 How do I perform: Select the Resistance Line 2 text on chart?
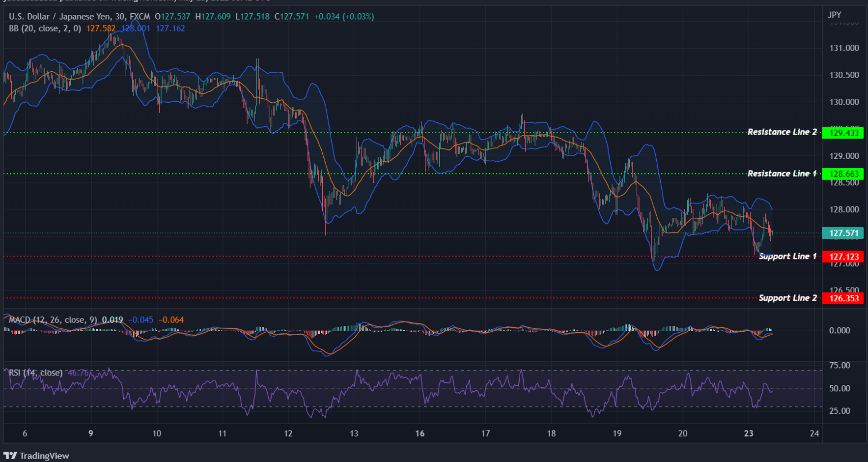[x=782, y=132]
